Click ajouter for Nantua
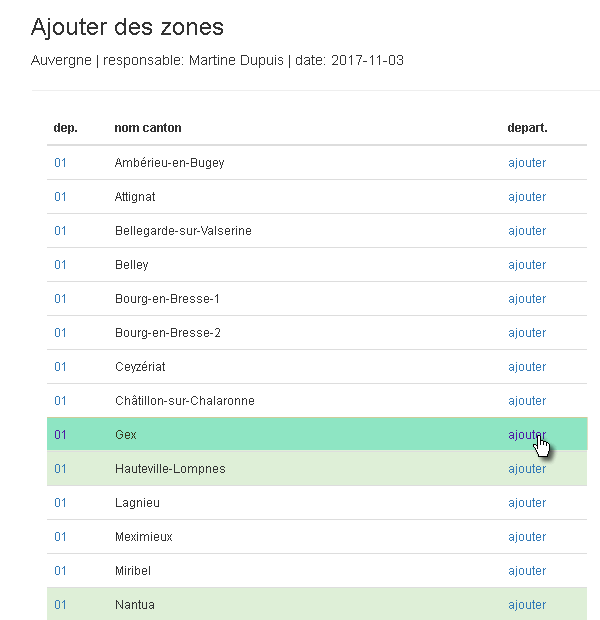The height and width of the screenshot is (620, 600). (527, 605)
